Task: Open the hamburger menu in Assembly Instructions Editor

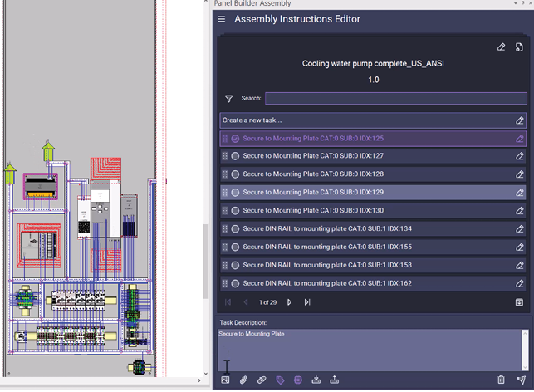Action: click(221, 19)
